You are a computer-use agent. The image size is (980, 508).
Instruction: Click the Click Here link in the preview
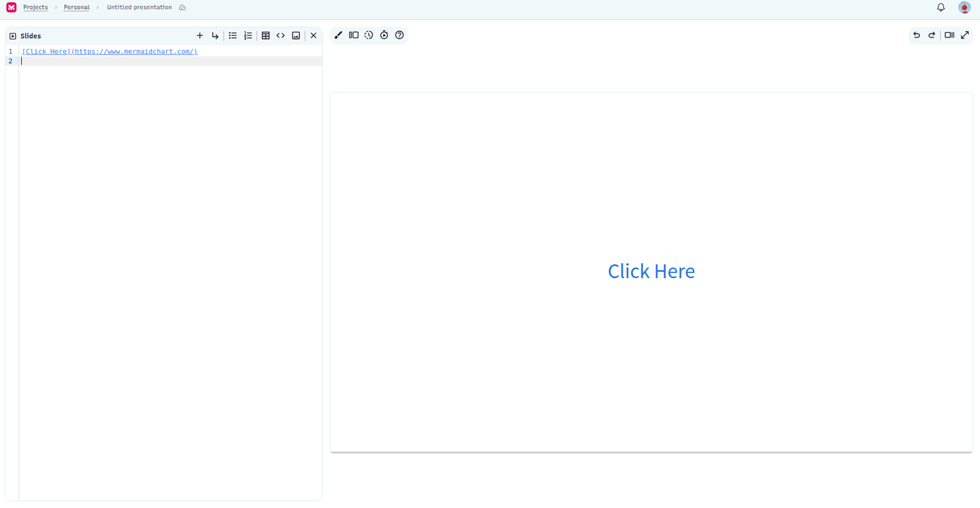651,271
